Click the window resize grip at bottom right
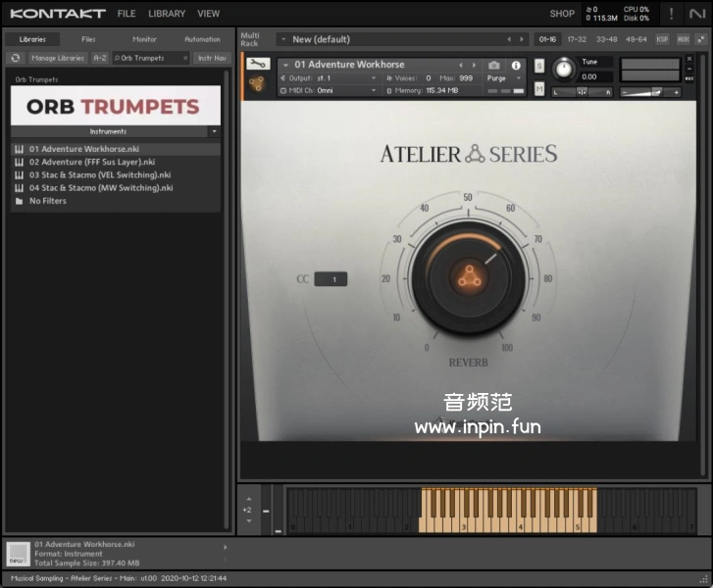This screenshot has height=588, width=713. click(705, 579)
